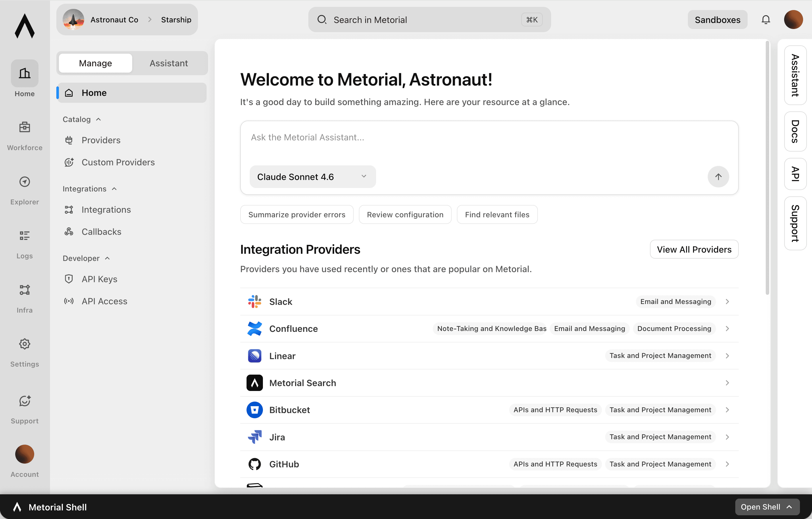812x519 pixels.
Task: Click the notifications bell icon
Action: pos(766,20)
